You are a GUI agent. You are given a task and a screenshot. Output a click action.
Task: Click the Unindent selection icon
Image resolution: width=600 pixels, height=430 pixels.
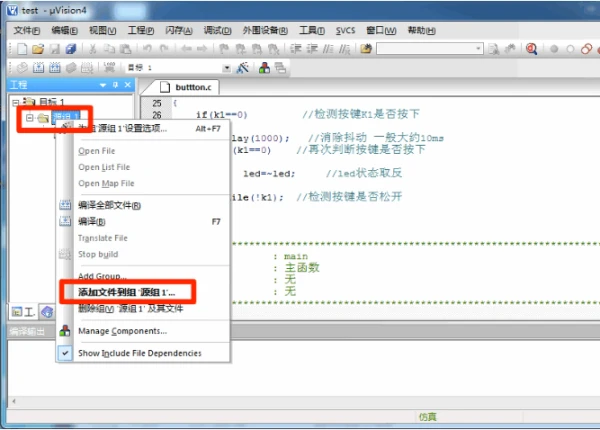pos(312,49)
